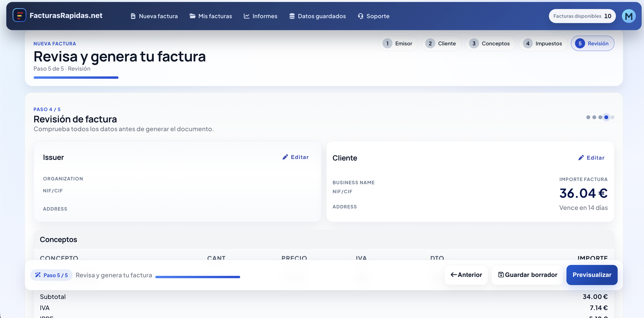Click the FacturasRapidas logo icon
The height and width of the screenshot is (318, 644).
click(19, 15)
